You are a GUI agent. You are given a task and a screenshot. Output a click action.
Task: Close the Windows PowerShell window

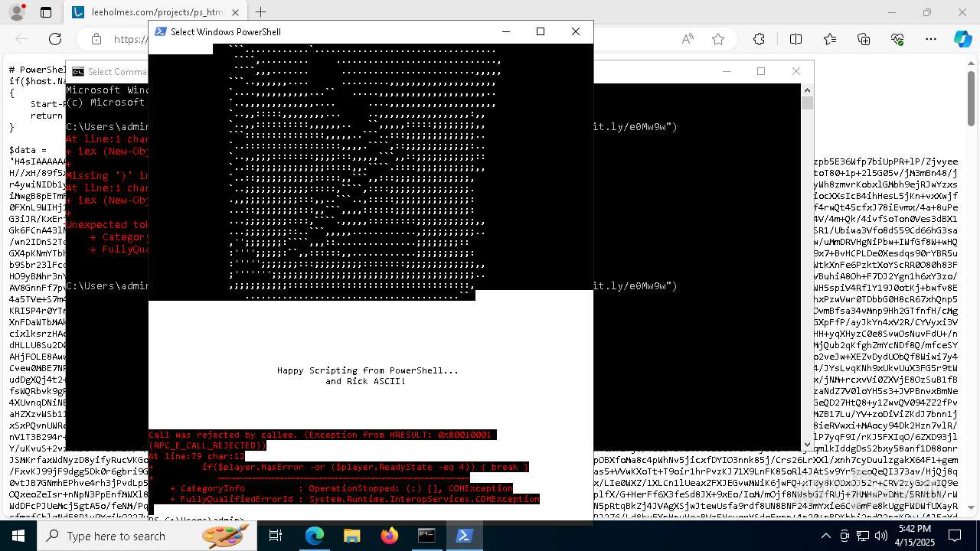point(576,31)
